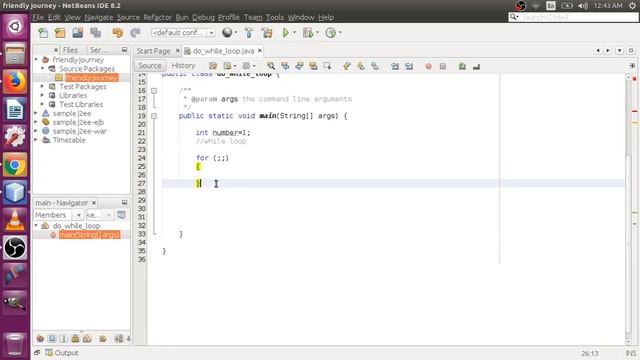The height and width of the screenshot is (360, 640).
Task: Click the History view button
Action: pyautogui.click(x=183, y=66)
